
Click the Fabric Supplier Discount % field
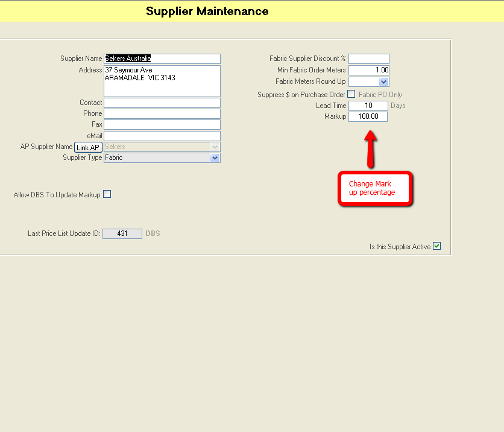point(368,59)
